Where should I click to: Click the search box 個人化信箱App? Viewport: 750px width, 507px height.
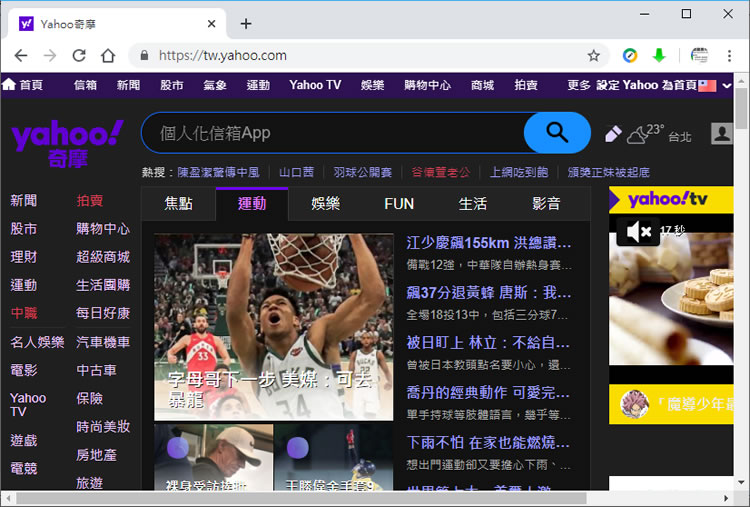tap(333, 133)
